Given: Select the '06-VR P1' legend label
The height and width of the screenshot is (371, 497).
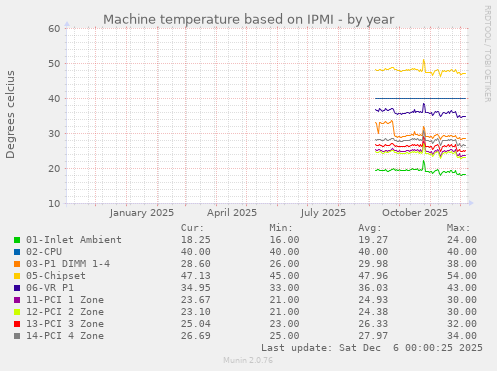Looking at the screenshot, I should coord(50,288).
